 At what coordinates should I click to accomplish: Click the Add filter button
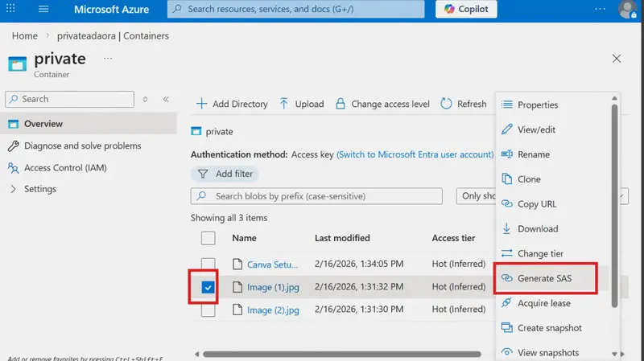[x=225, y=174]
